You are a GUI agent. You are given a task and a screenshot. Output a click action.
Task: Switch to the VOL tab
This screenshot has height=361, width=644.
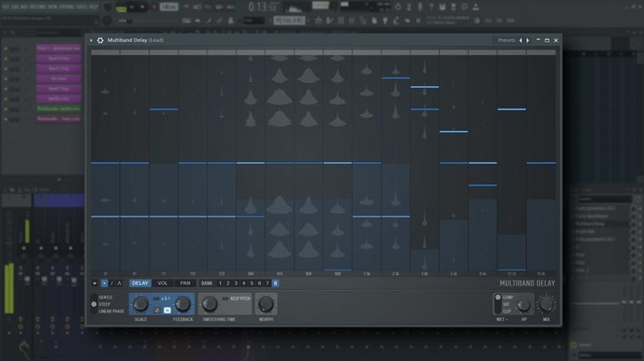[163, 283]
